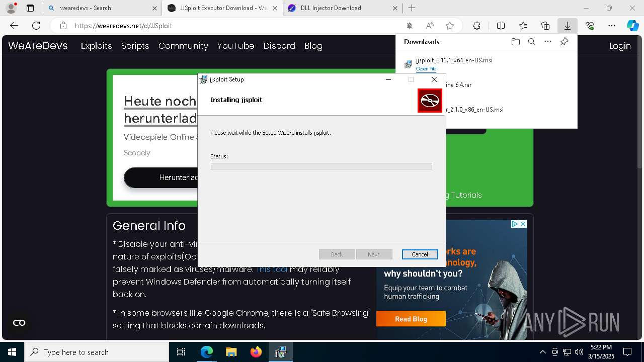This screenshot has height=362, width=644.
Task: Click the General Info heading
Action: point(149,226)
